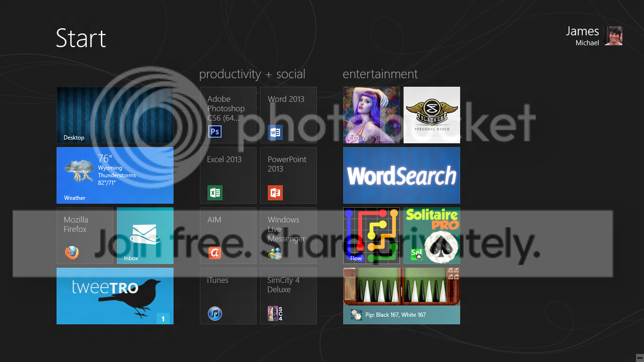Screen dimensions: 644x362
Task: Open the iTunes tile
Action: coord(228,296)
